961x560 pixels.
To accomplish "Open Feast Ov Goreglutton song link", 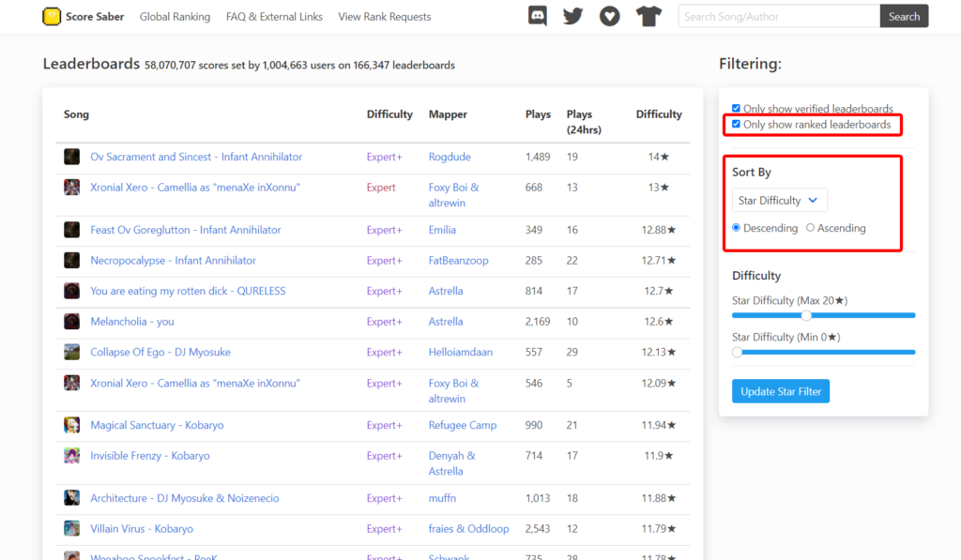I will (x=186, y=230).
